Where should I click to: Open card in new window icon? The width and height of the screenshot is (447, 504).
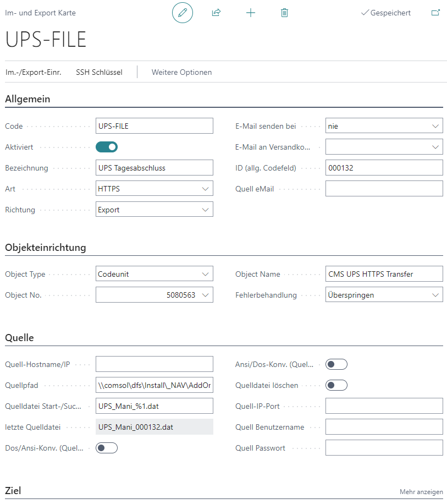435,13
